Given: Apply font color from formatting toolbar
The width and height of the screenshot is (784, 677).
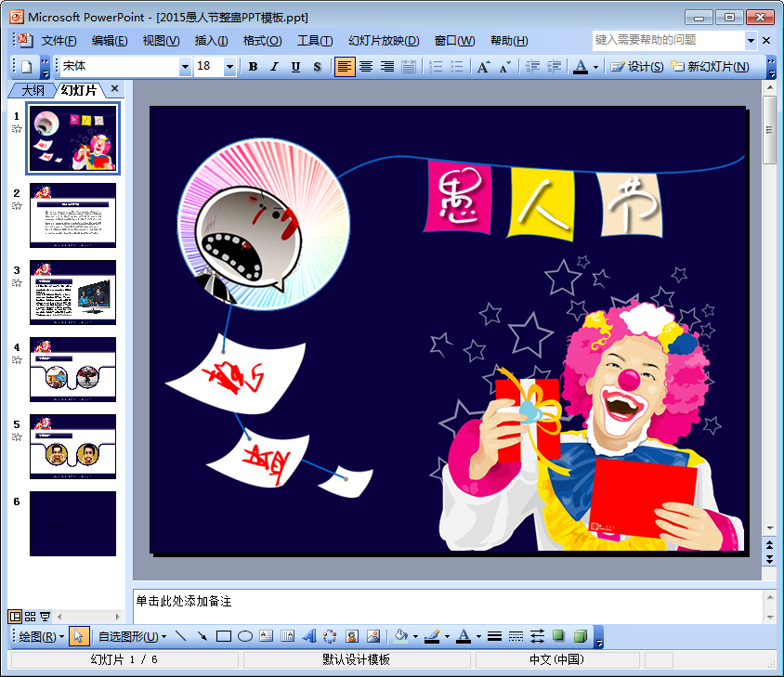Looking at the screenshot, I should (x=581, y=67).
